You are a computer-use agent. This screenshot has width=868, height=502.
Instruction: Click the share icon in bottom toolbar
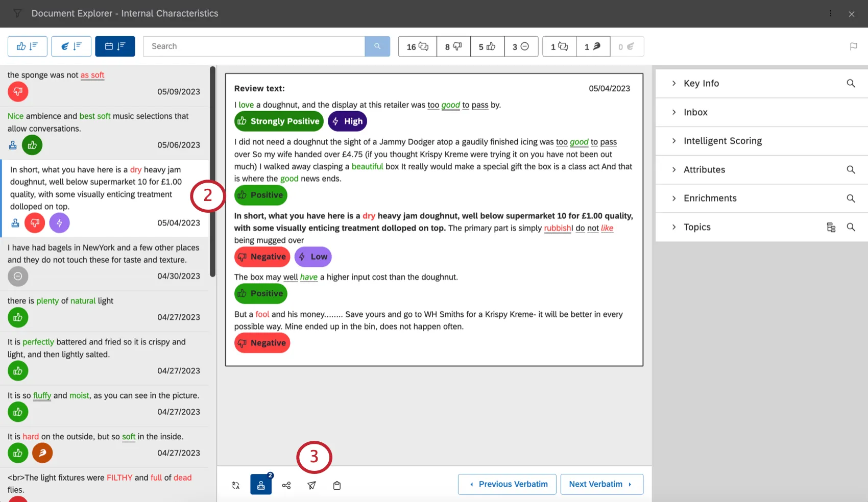(x=286, y=485)
